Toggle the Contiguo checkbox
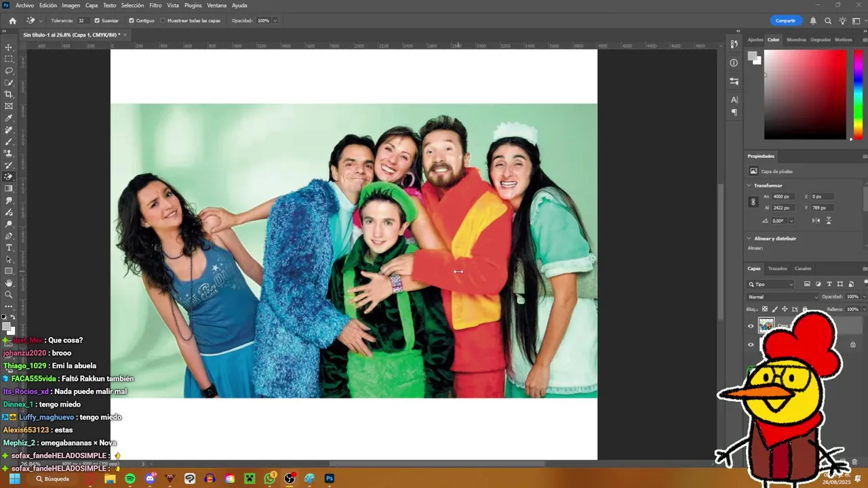The width and height of the screenshot is (868, 488). point(132,20)
